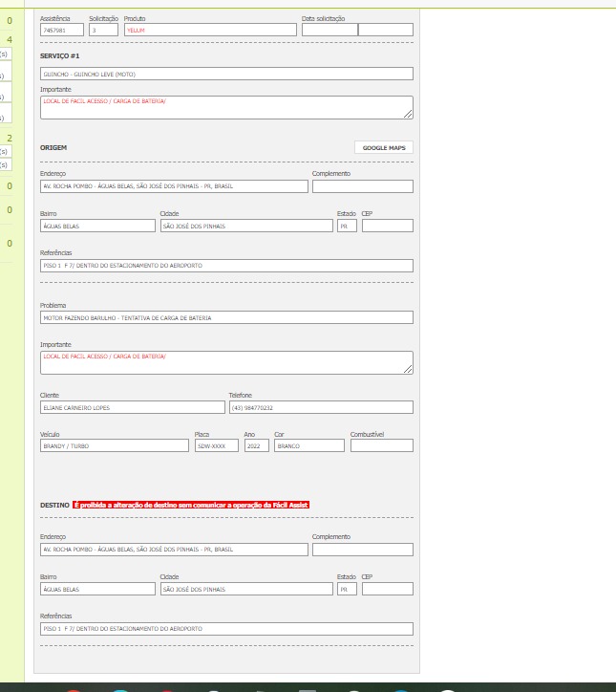The image size is (616, 692).
Task: Focus the Origem Bairro field
Action: click(97, 227)
